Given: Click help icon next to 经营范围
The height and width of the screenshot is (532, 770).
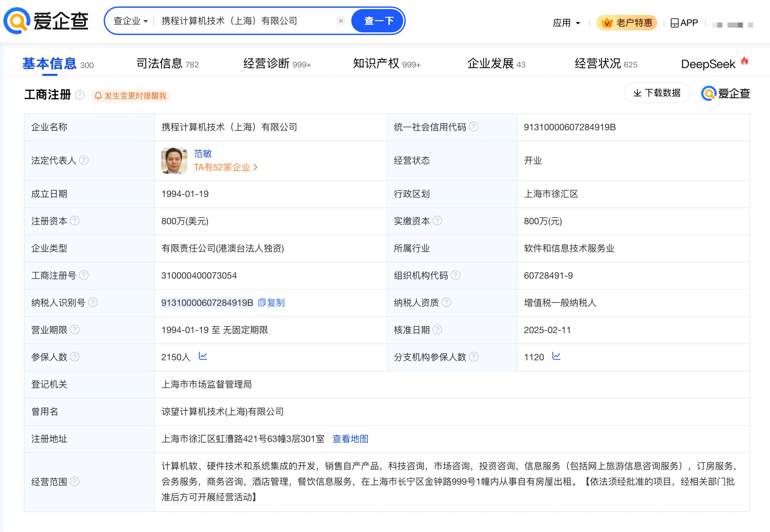Looking at the screenshot, I should [75, 482].
